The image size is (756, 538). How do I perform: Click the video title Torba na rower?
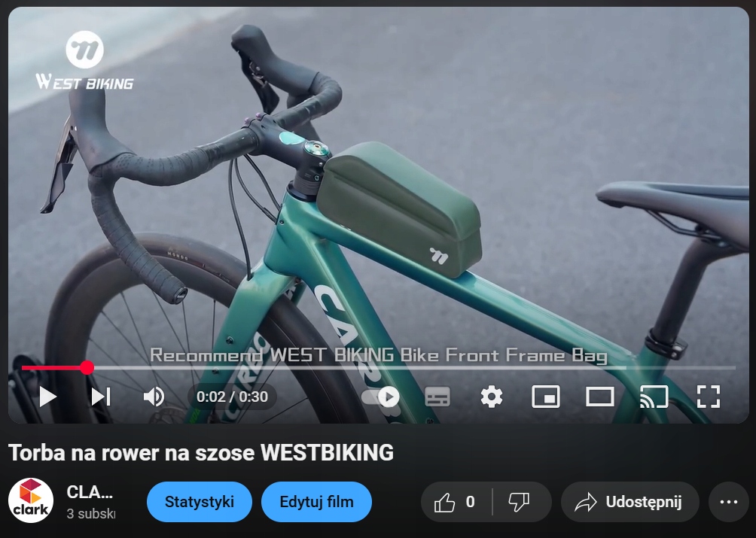tap(201, 453)
